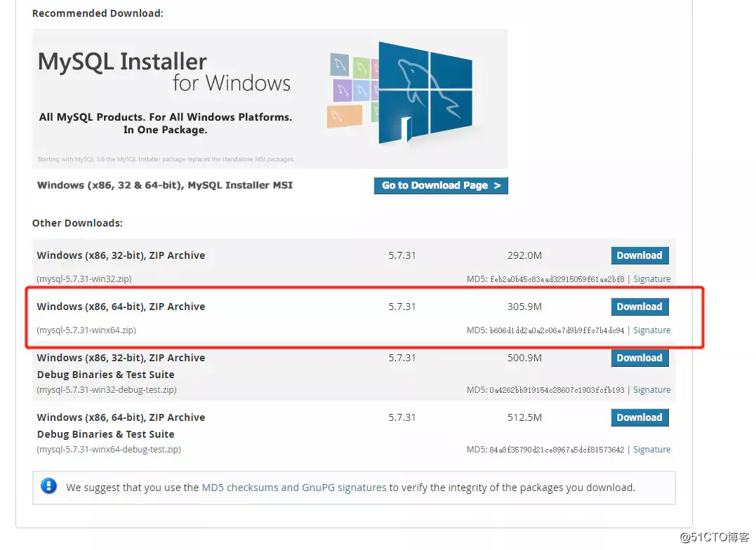Select filename text (mysql-5.7.31-win32.zip)

[x=84, y=279]
